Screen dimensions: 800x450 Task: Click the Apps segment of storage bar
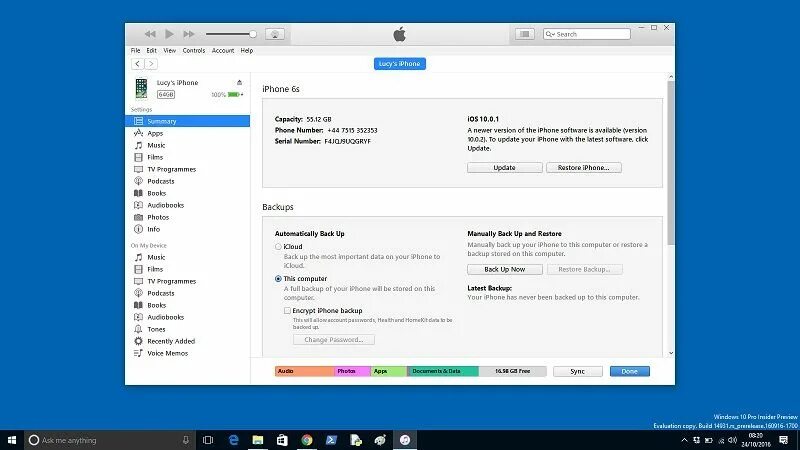[389, 371]
